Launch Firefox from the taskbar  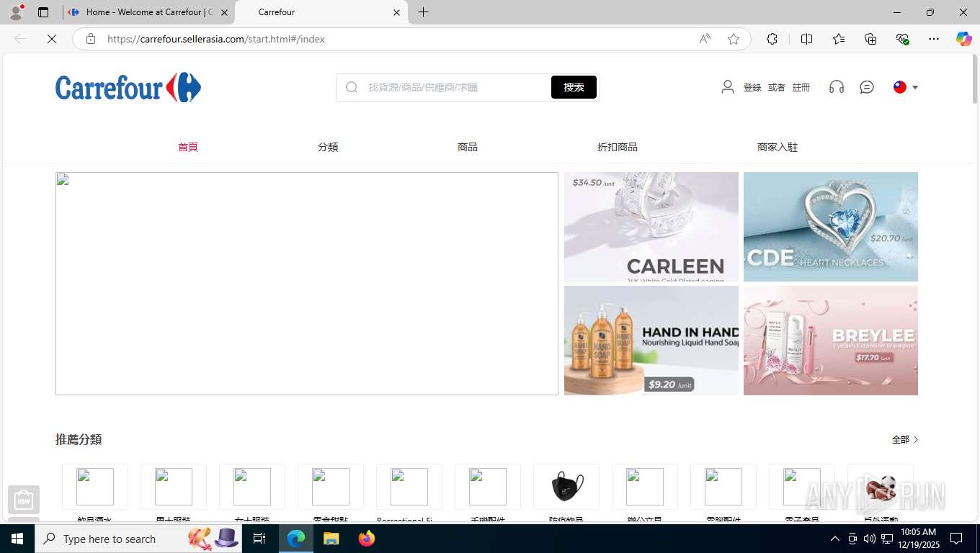click(367, 539)
